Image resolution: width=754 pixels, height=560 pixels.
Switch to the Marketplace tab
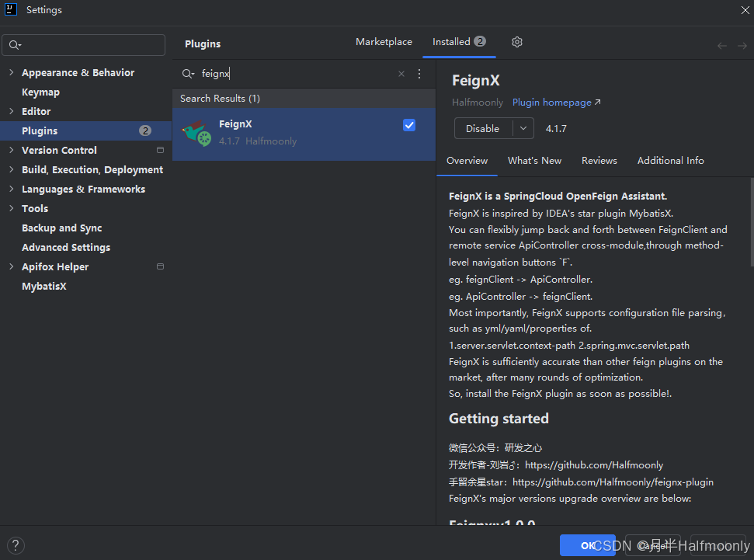384,42
